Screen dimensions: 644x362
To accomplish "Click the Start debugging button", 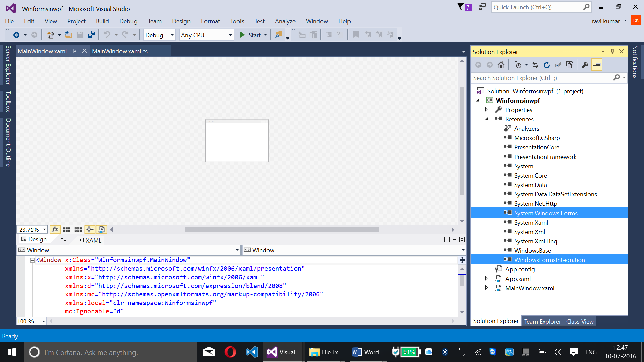I will (x=251, y=35).
